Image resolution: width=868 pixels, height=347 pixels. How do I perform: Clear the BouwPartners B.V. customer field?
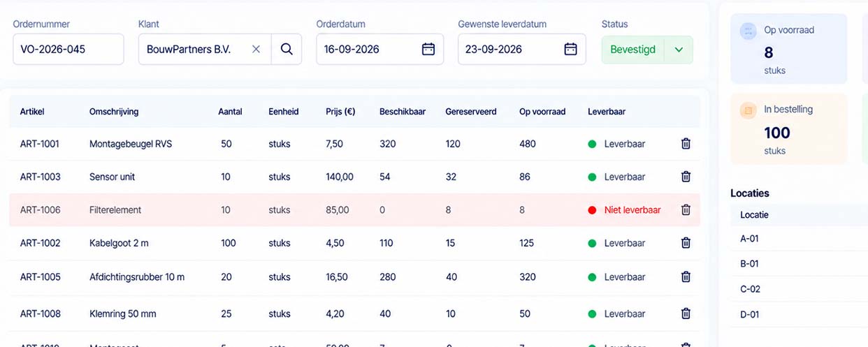(x=256, y=50)
